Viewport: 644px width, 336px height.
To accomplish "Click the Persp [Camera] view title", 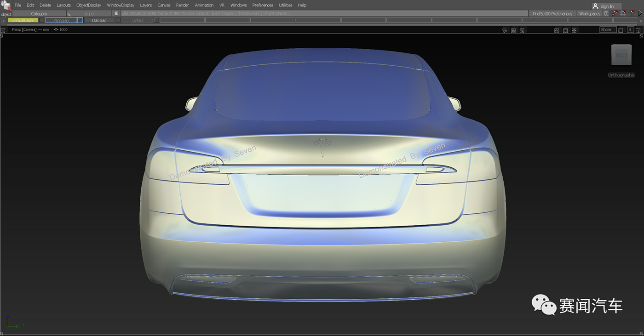I will (24, 29).
